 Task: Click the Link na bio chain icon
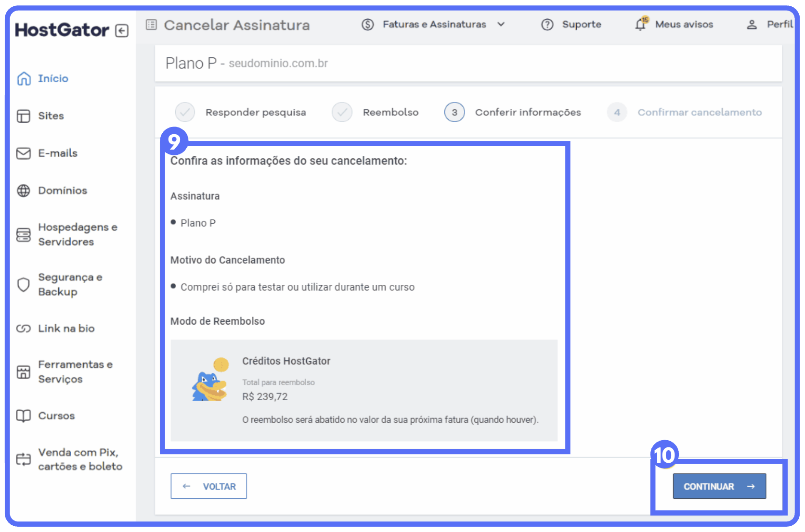coord(24,329)
